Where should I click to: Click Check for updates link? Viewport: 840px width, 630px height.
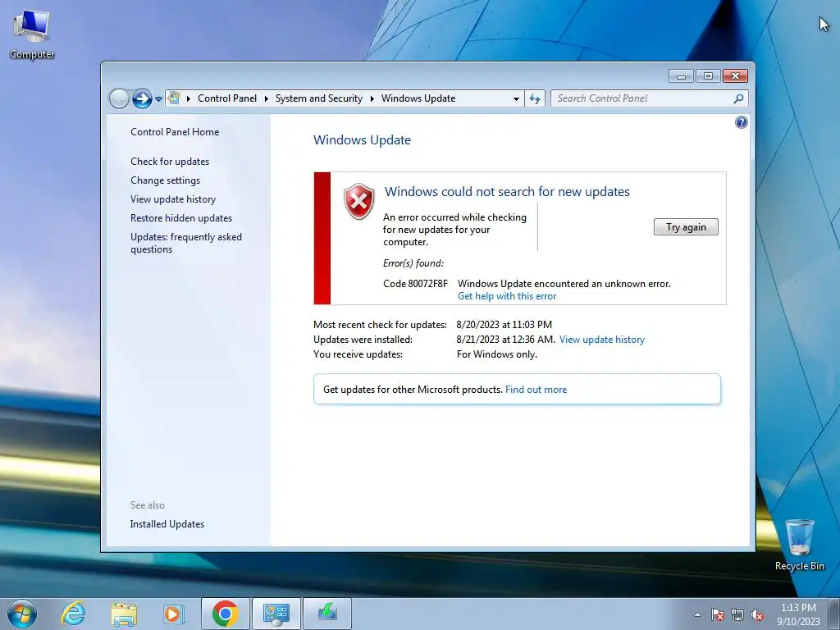click(170, 162)
